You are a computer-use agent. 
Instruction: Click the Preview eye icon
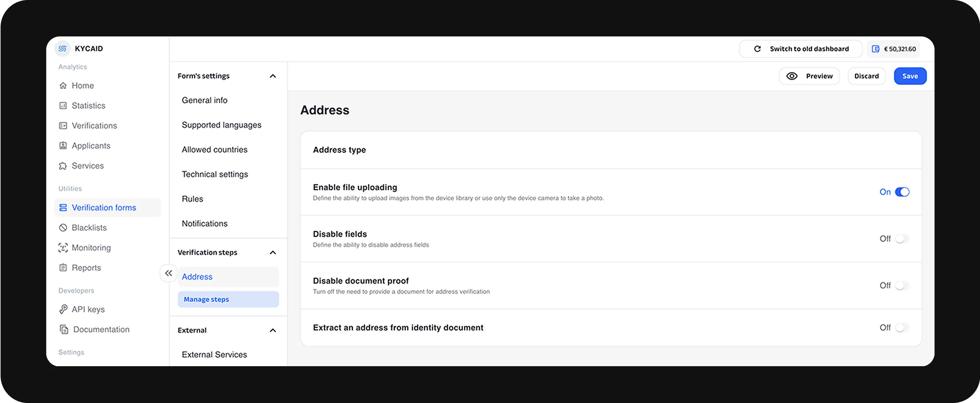[x=792, y=76]
